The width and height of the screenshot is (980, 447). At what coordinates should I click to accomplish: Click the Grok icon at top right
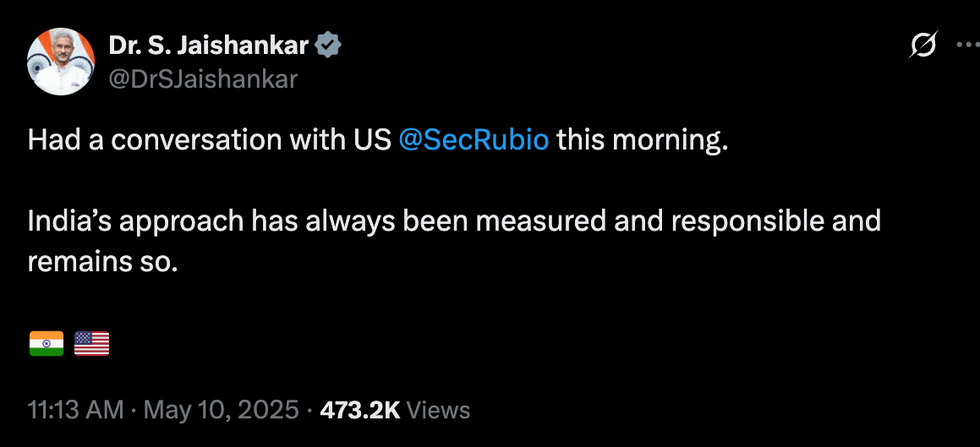point(923,46)
